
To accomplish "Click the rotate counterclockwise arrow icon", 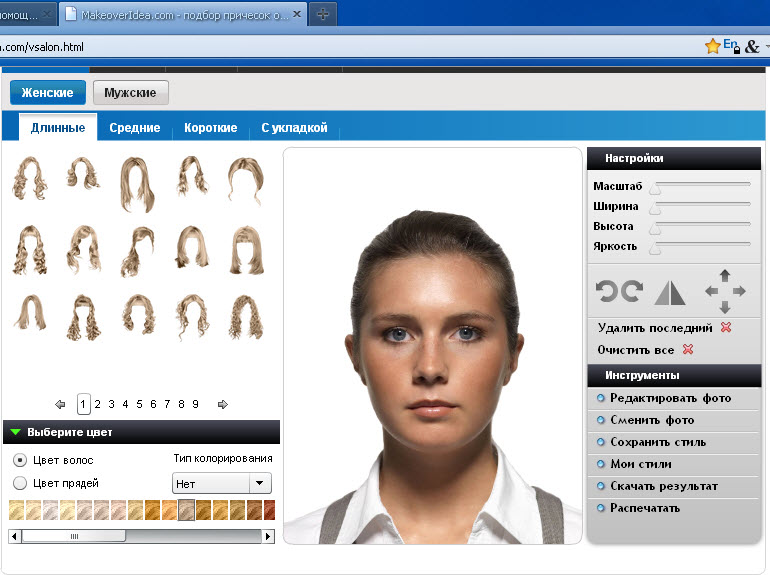I will click(606, 291).
